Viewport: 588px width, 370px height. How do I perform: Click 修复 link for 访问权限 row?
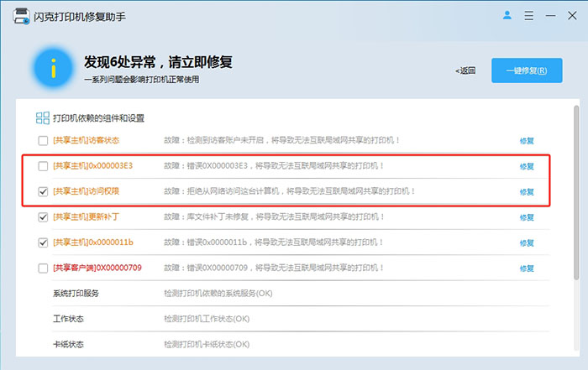click(527, 191)
